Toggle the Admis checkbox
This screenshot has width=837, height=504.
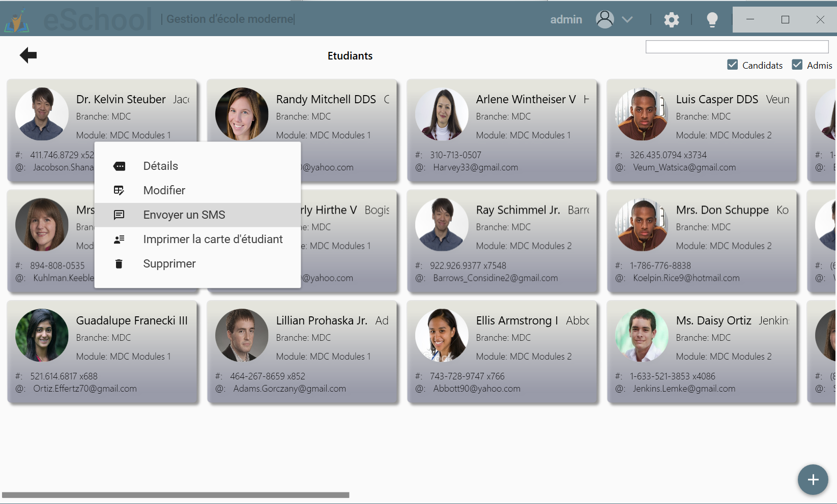[797, 65]
